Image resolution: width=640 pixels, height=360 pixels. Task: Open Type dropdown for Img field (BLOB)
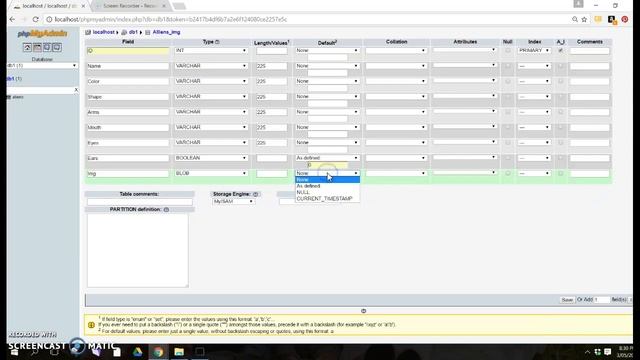pyautogui.click(x=211, y=173)
